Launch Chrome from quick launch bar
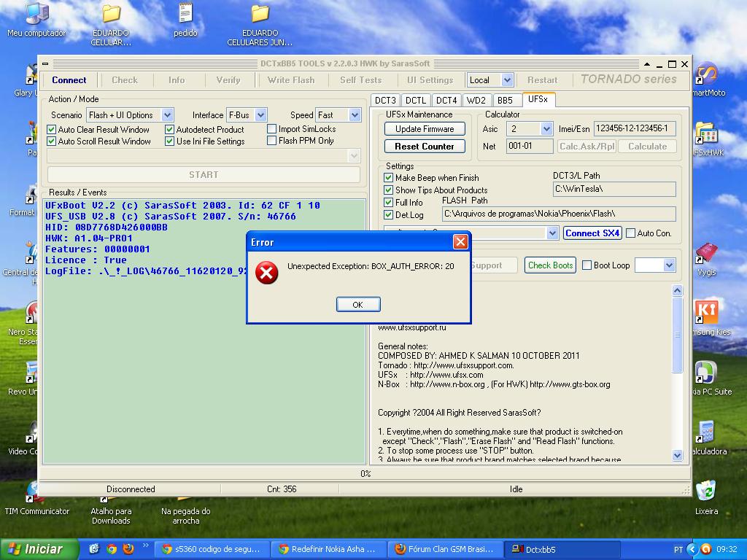The image size is (747, 560). 112,549
